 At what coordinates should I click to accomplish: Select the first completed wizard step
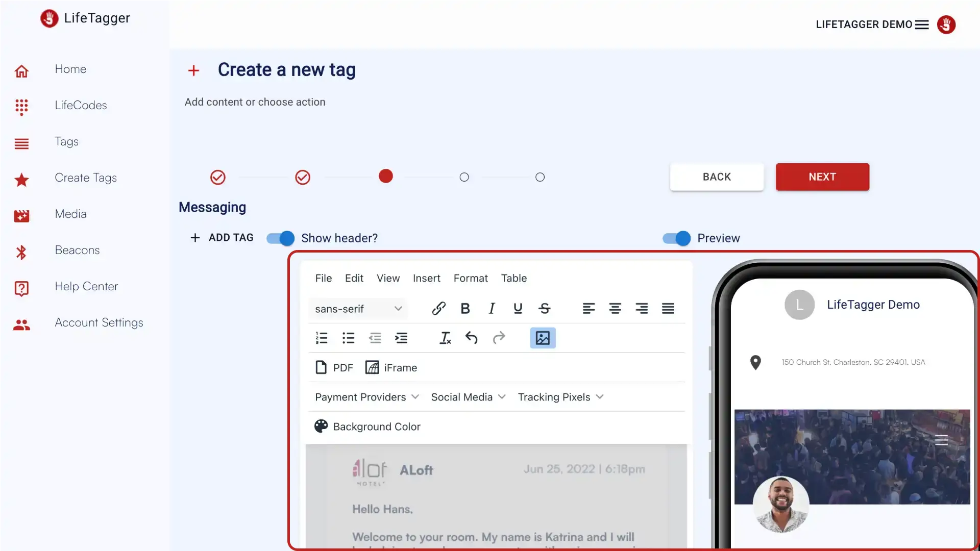[218, 177]
